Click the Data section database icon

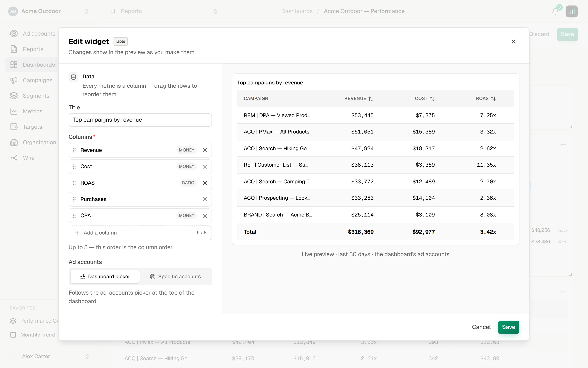coord(73,77)
